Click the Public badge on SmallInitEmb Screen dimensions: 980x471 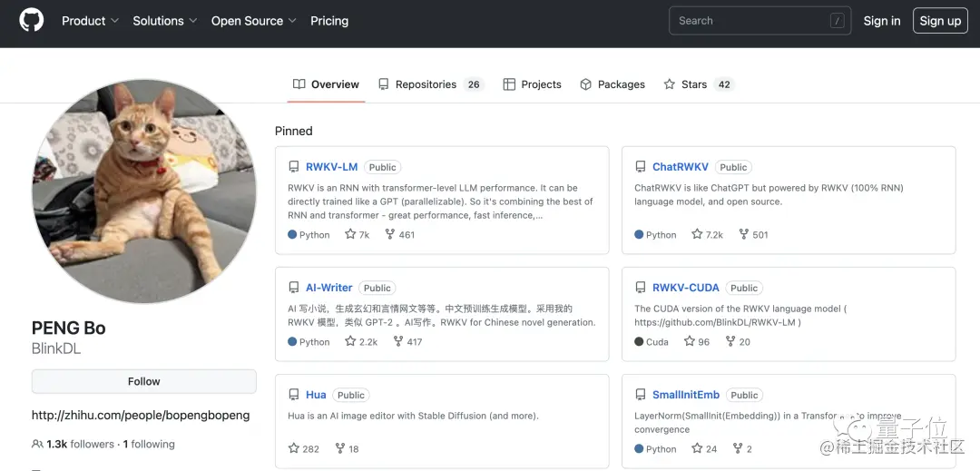pos(744,396)
